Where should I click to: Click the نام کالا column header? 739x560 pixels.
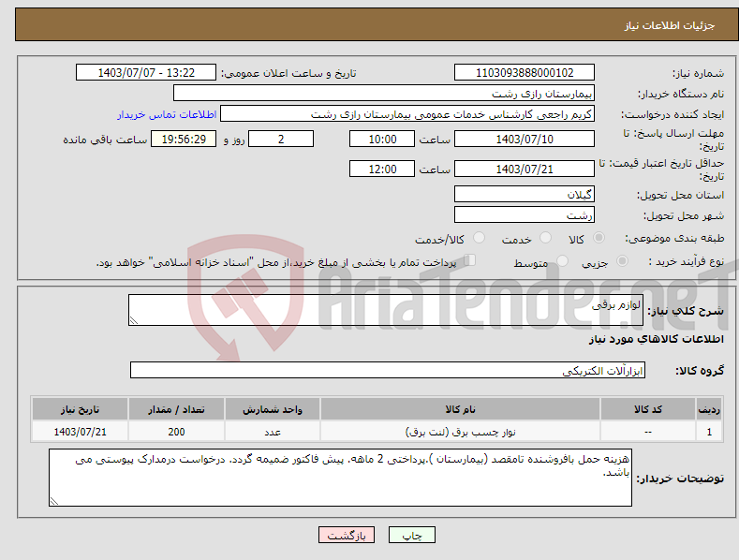coord(460,409)
